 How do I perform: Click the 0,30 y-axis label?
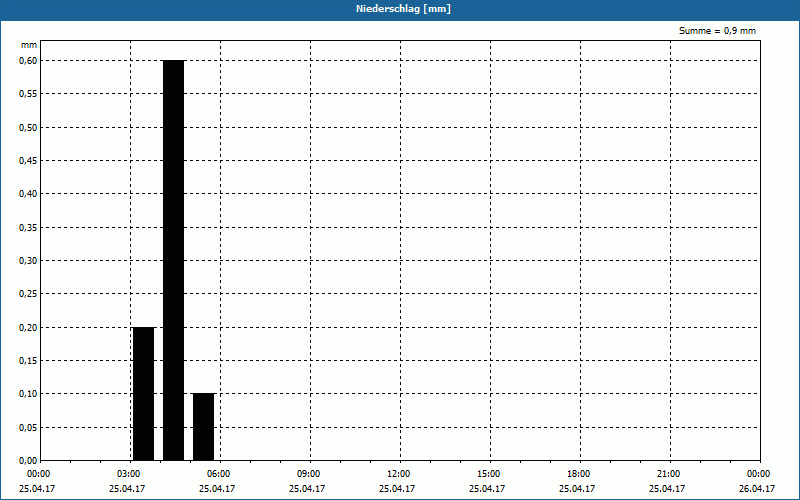coord(28,261)
